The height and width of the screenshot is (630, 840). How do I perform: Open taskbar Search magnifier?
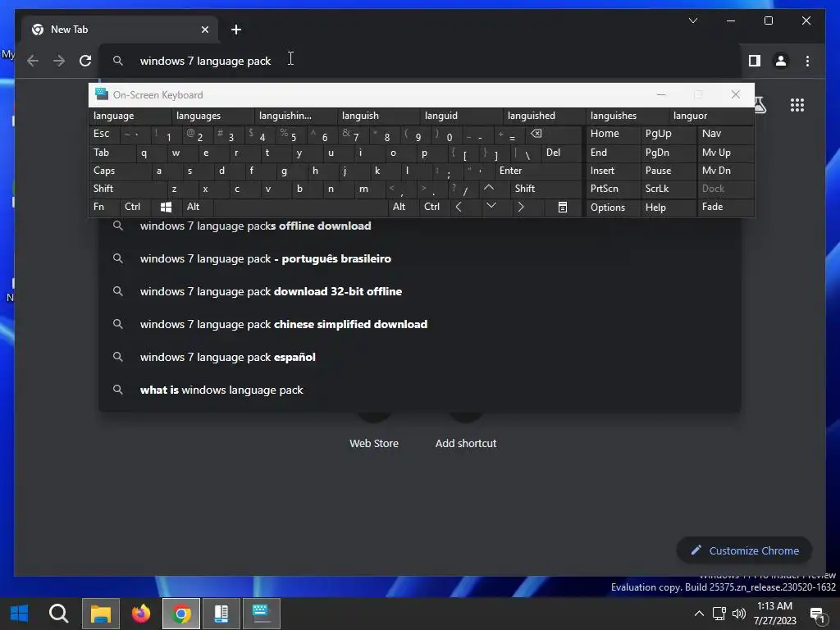59,613
